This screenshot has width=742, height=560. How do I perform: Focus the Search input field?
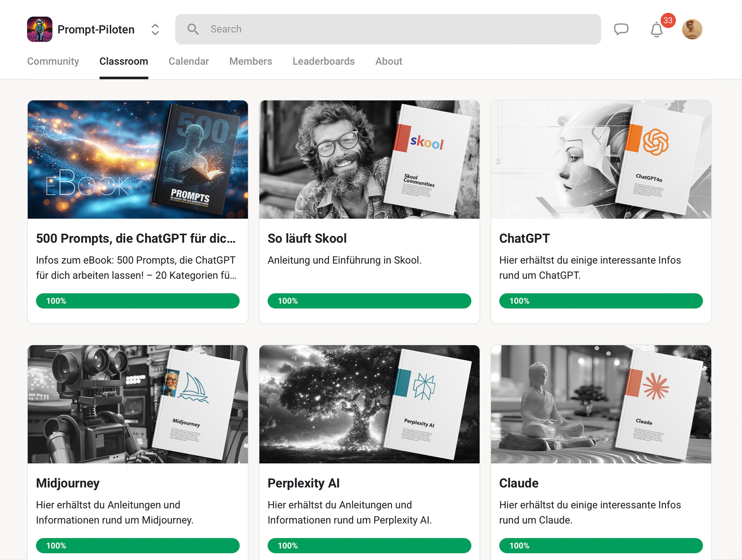pos(388,29)
